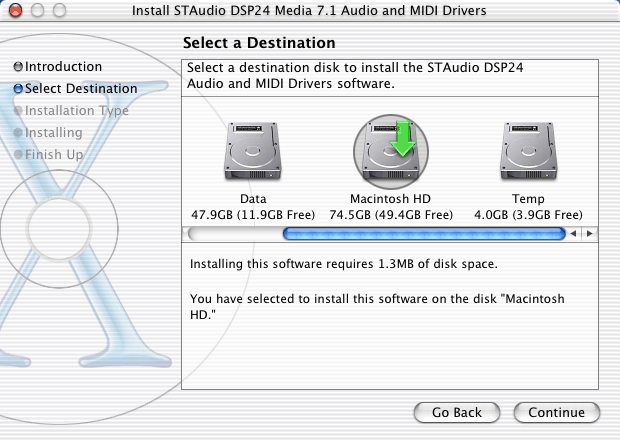Click the Go Back button
The image size is (620, 440).
point(457,412)
